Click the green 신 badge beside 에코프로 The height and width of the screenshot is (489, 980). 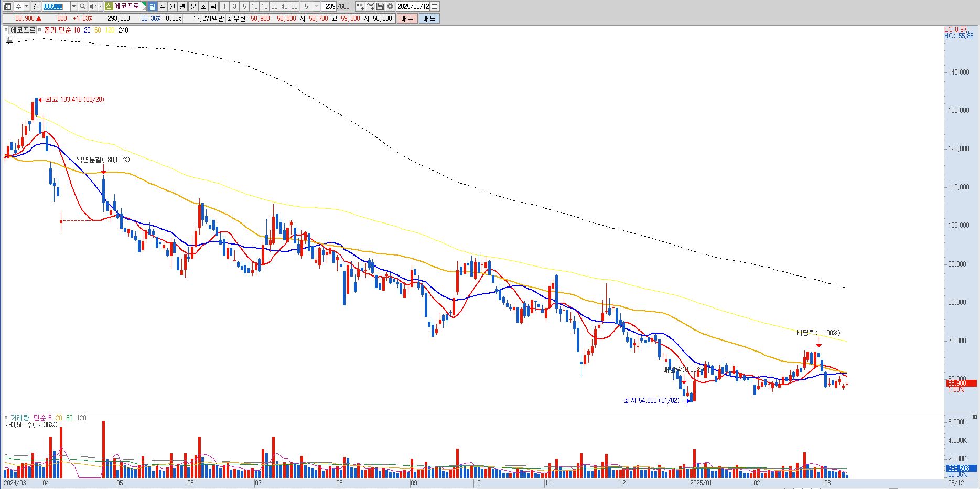(109, 6)
